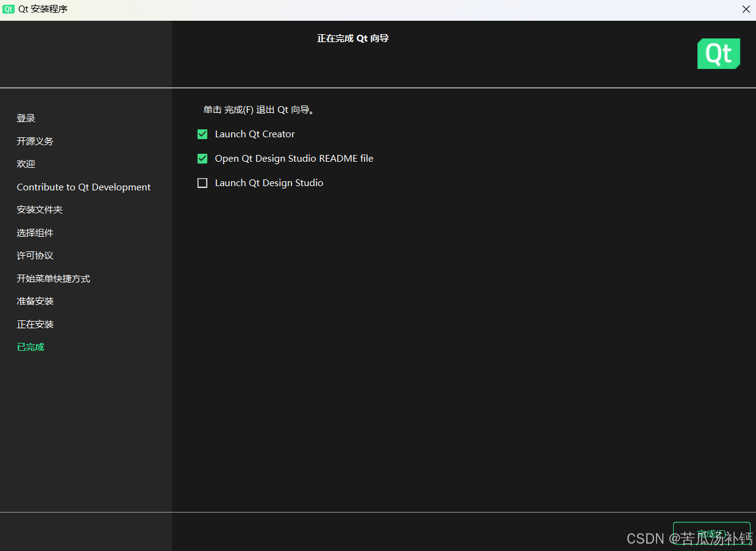
Task: Check the Launch Qt Creator checkbox
Action: [202, 134]
